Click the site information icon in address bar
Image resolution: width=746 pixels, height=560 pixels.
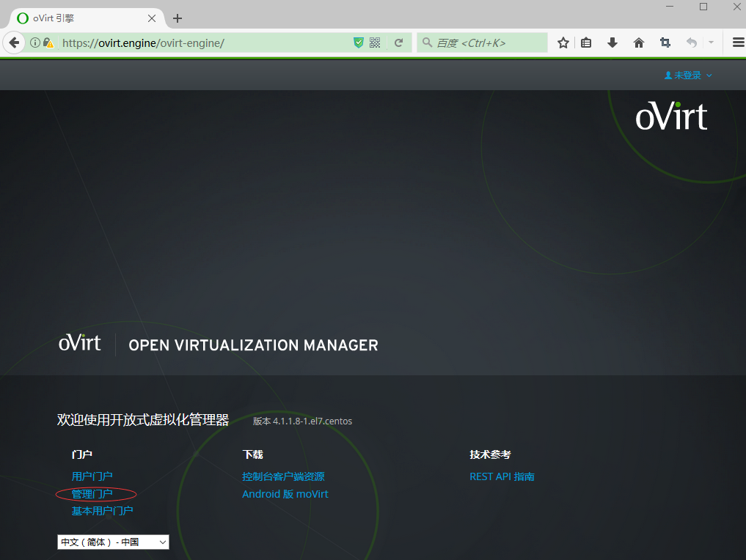(x=34, y=43)
